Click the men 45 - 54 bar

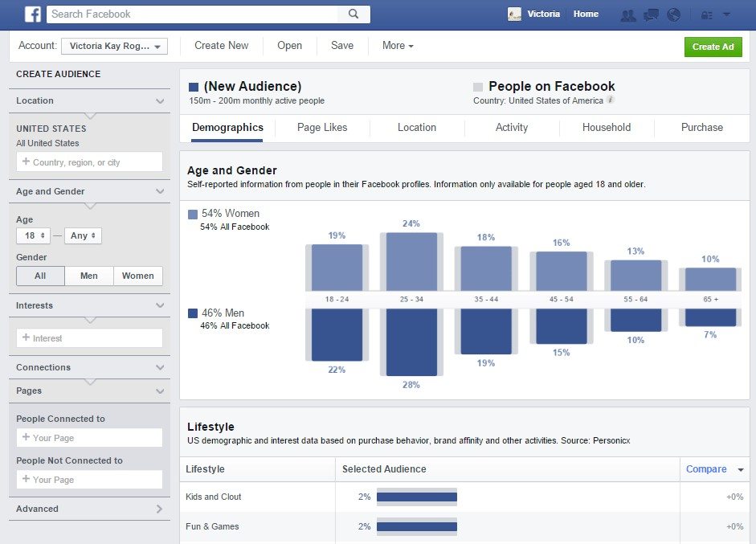[x=562, y=326]
